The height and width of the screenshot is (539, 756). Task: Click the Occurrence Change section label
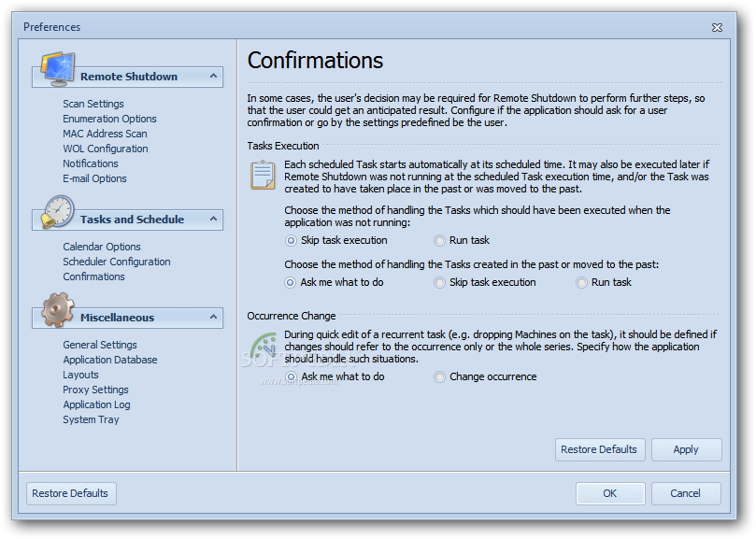click(292, 317)
